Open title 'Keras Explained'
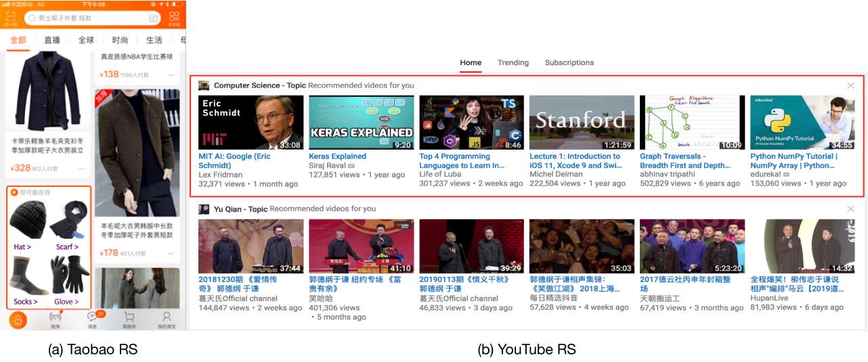Image resolution: width=868 pixels, height=362 pixels. tap(337, 156)
